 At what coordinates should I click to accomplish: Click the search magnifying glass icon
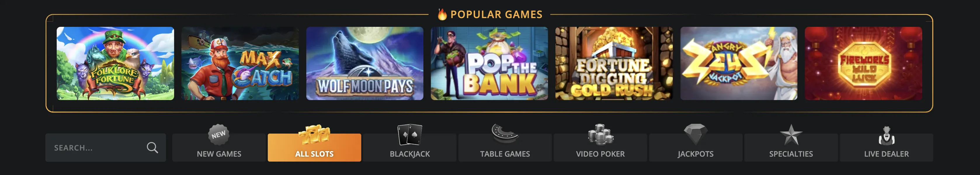[x=152, y=148]
